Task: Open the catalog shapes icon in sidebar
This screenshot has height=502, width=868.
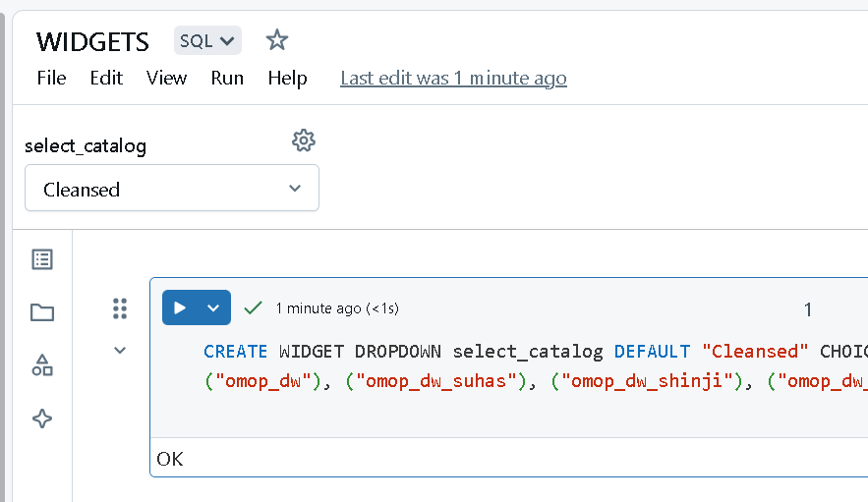Action: [42, 365]
